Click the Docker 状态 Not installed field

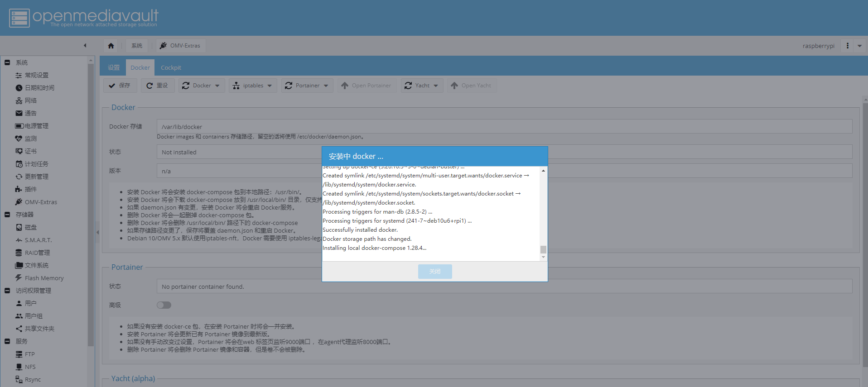(504, 152)
